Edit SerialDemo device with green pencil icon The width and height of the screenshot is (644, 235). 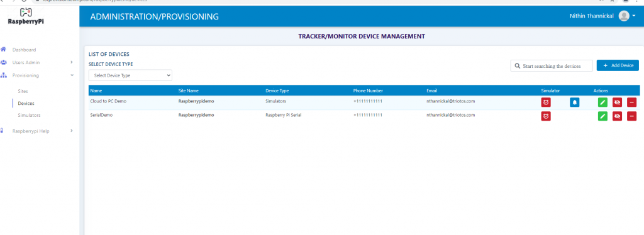pos(602,116)
